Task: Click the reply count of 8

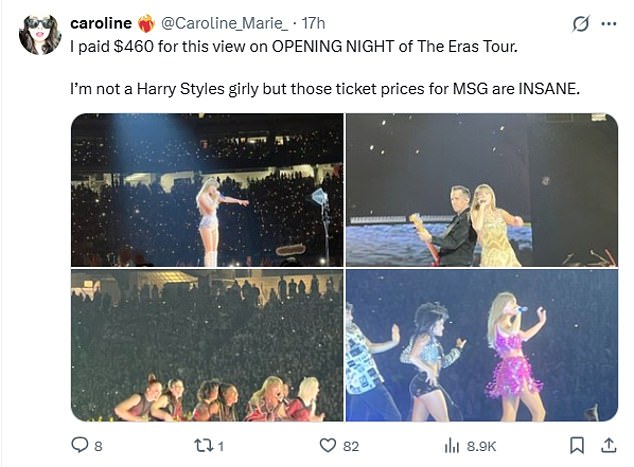Action: [x=97, y=446]
